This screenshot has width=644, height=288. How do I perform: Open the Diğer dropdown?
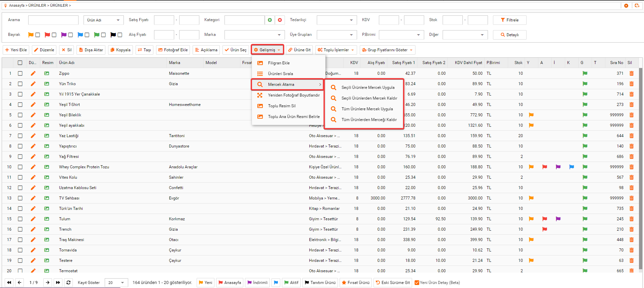tap(465, 35)
